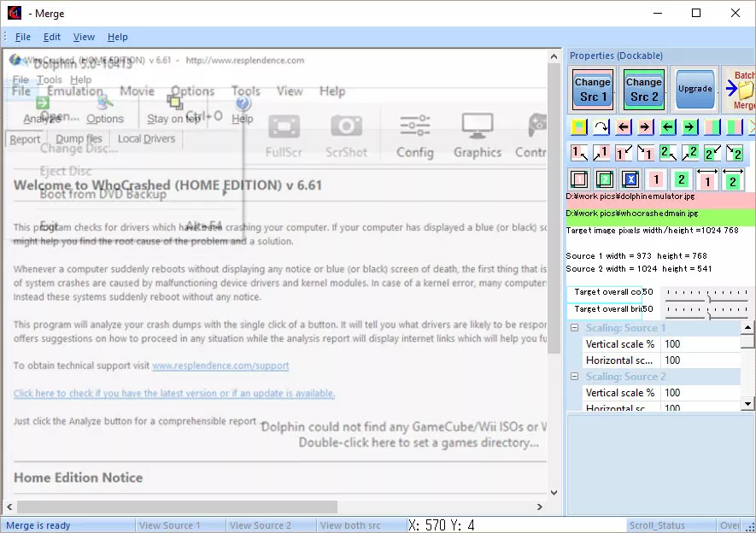This screenshot has width=756, height=533.
Task: Align source 2 to bottom-left corner
Action: (712, 153)
